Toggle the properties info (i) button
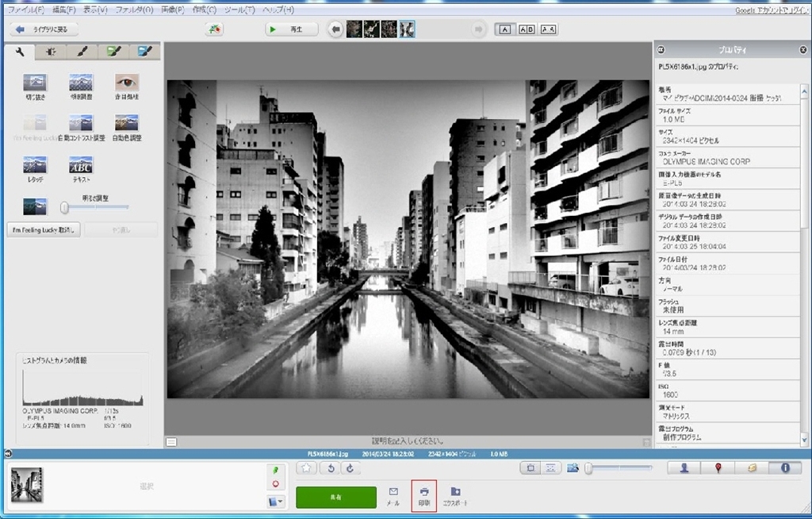This screenshot has width=812, height=519. [785, 468]
